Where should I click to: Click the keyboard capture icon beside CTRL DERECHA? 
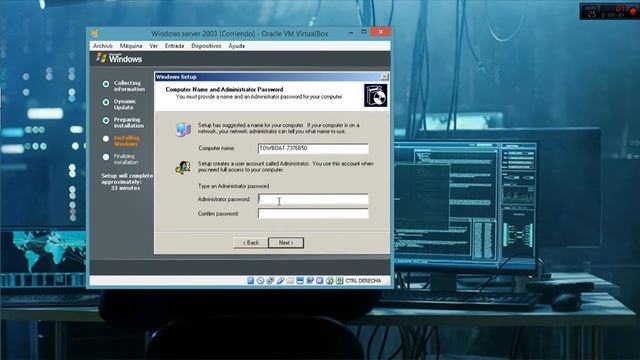click(x=340, y=281)
